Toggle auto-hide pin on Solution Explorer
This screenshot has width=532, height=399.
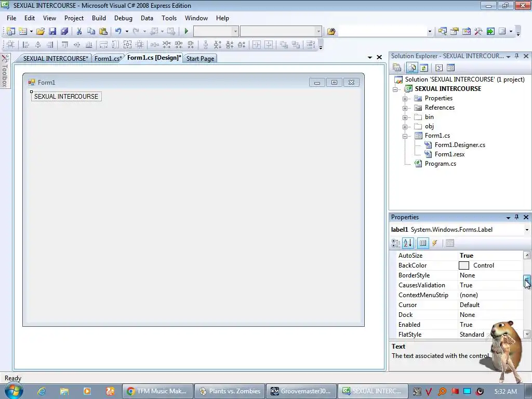(x=517, y=56)
